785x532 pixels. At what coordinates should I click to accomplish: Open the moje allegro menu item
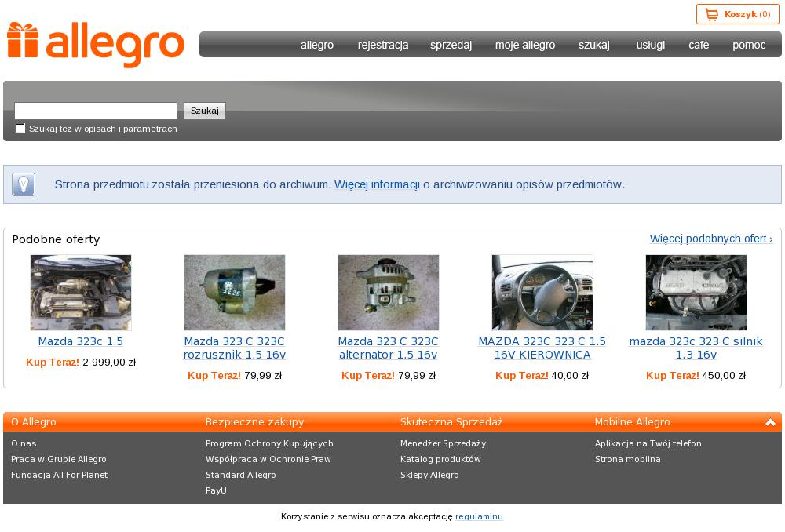(525, 45)
